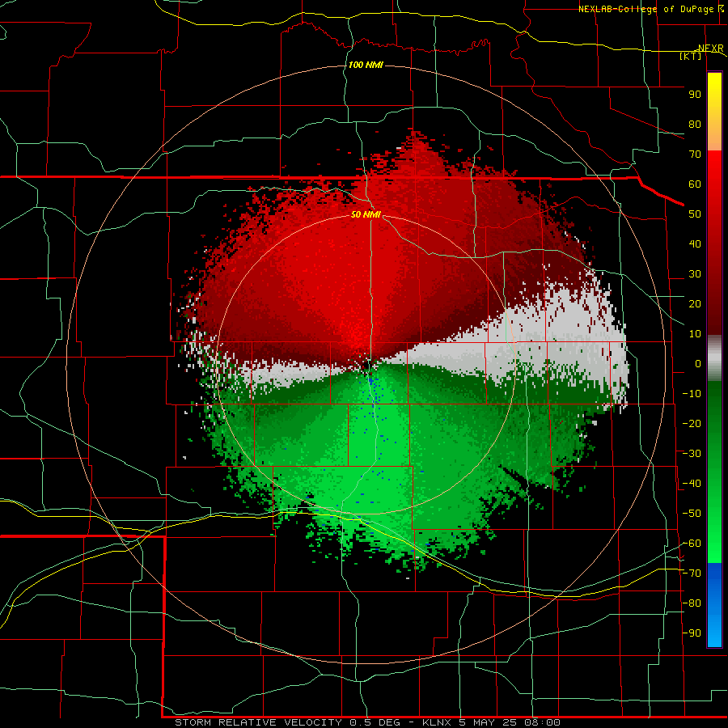This screenshot has width=728, height=728.
Task: Pick the blue segment of the color bar
Action: click(x=714, y=604)
